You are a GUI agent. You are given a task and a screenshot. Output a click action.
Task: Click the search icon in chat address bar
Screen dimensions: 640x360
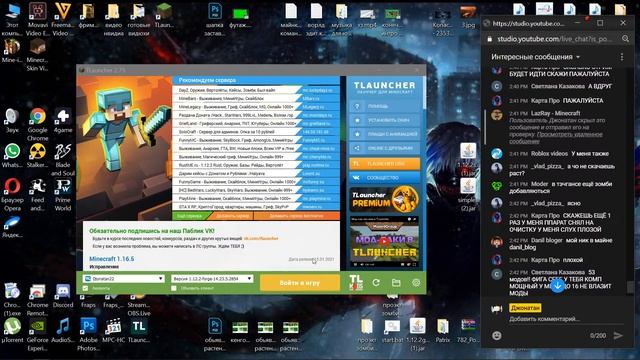point(625,39)
